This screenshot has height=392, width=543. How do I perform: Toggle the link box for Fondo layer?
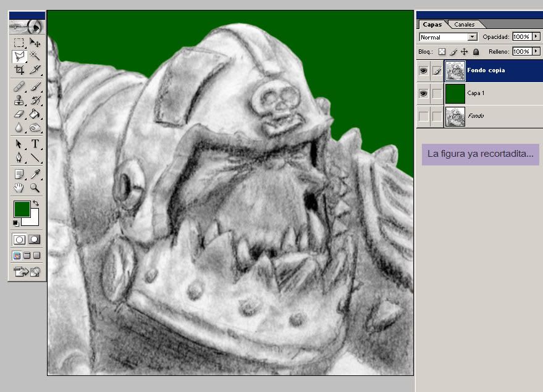pos(437,116)
